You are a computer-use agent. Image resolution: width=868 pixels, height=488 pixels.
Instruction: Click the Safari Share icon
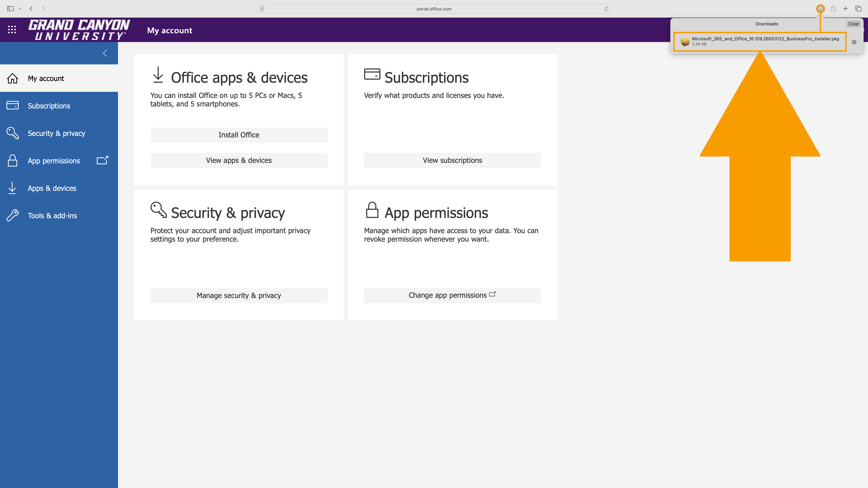833,9
